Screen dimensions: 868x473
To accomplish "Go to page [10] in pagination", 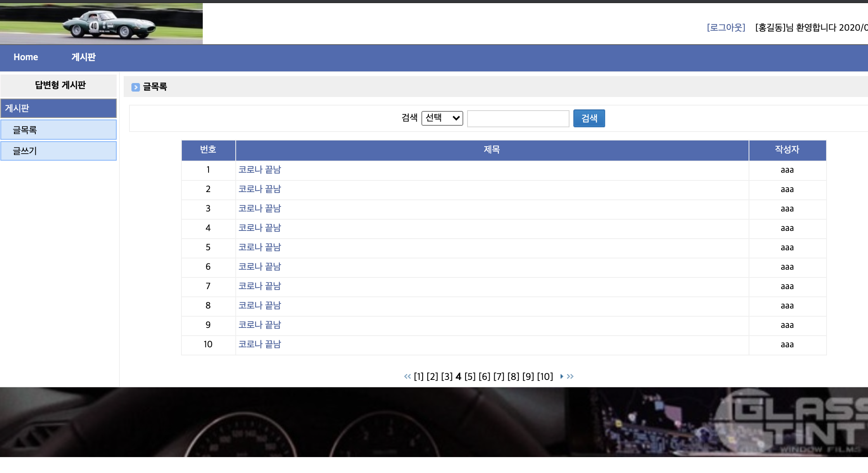I will [545, 376].
